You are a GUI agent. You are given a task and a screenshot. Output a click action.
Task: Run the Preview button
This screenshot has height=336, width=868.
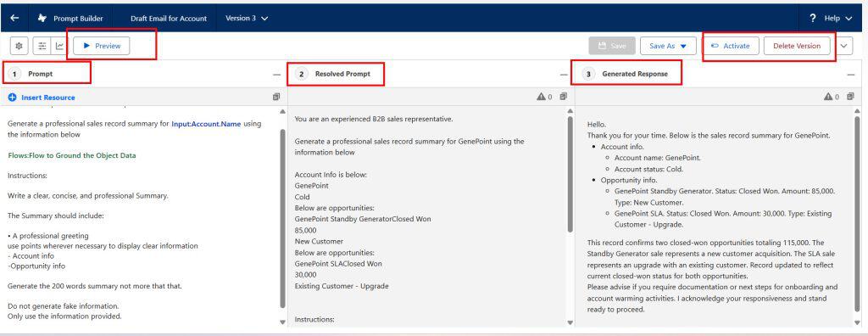[102, 46]
